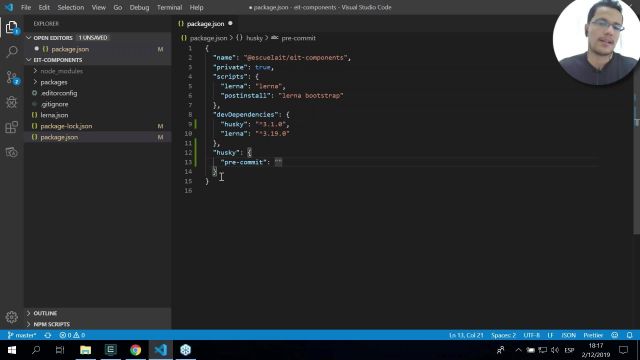Open the Selection menu

71,7
